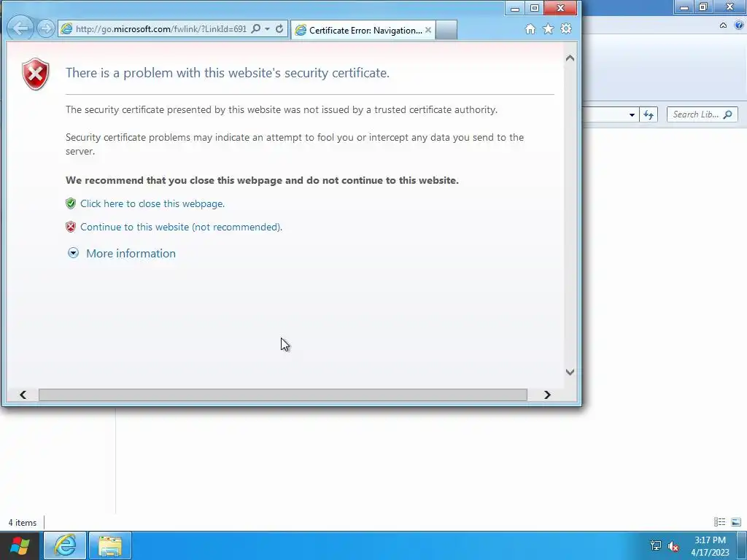The height and width of the screenshot is (560, 747).
Task: Click the muted volume tray icon
Action: point(673,546)
